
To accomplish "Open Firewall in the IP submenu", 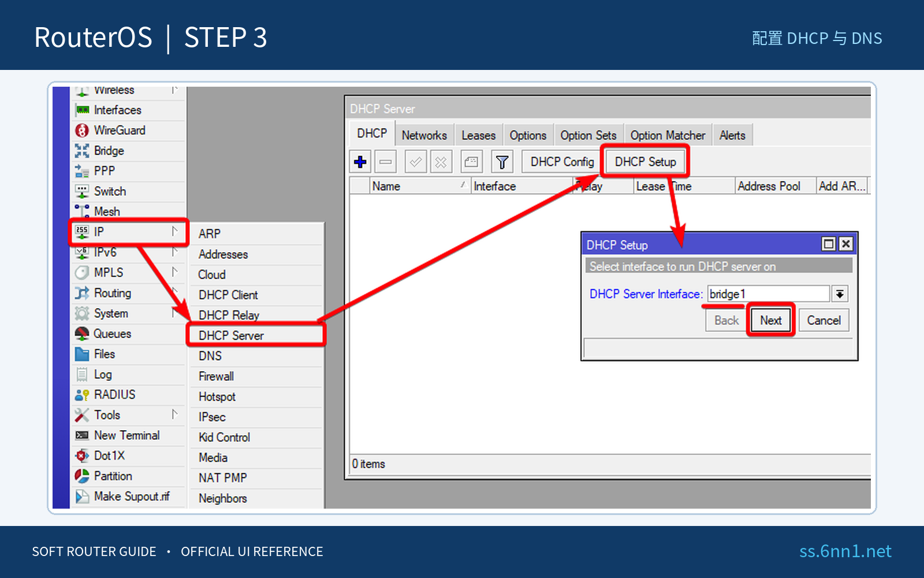I will click(x=256, y=376).
